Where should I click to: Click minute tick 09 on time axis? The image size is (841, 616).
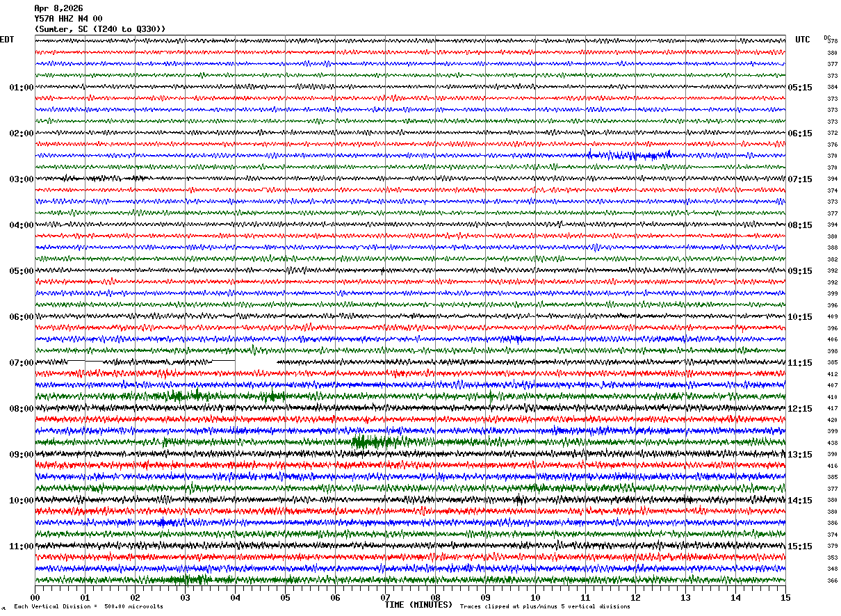point(485,597)
